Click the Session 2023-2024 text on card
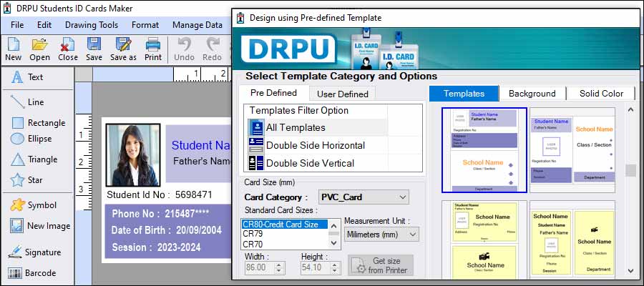This screenshot has width=644, height=286. [156, 247]
